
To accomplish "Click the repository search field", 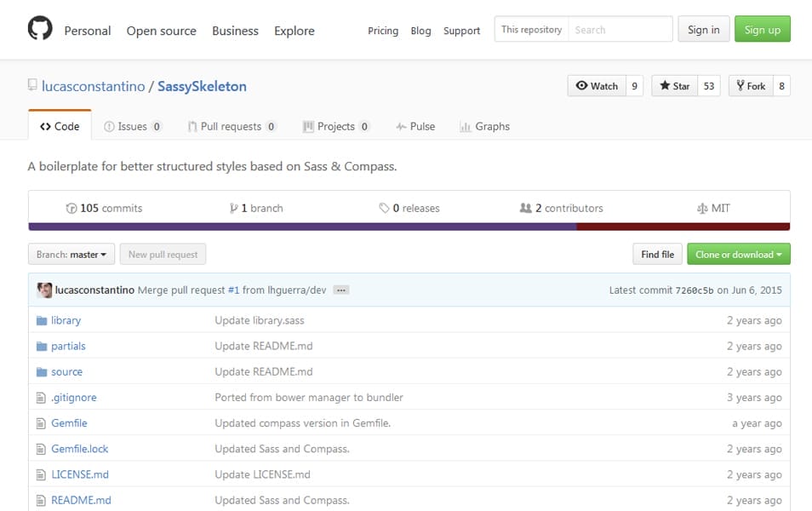I will [620, 29].
